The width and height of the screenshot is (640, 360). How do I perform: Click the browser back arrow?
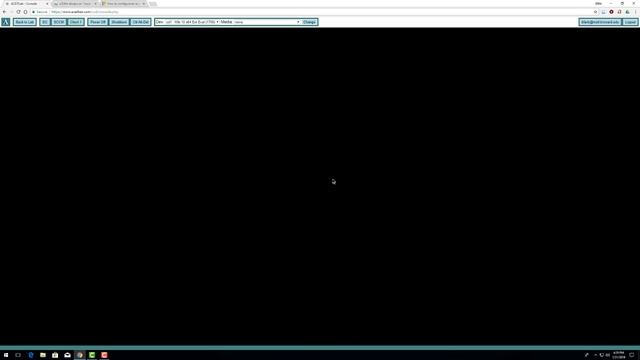point(4,12)
